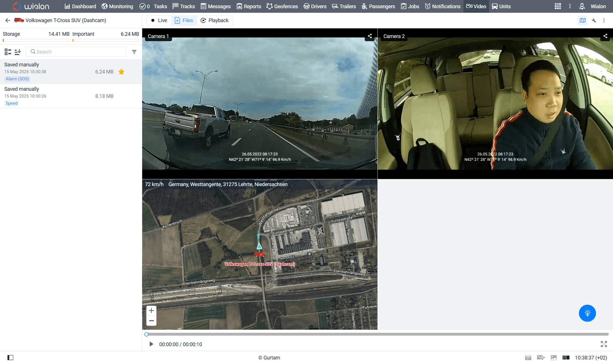Open the three-dot menu beside Wialon profile
The height and width of the screenshot is (364, 613).
(570, 6)
